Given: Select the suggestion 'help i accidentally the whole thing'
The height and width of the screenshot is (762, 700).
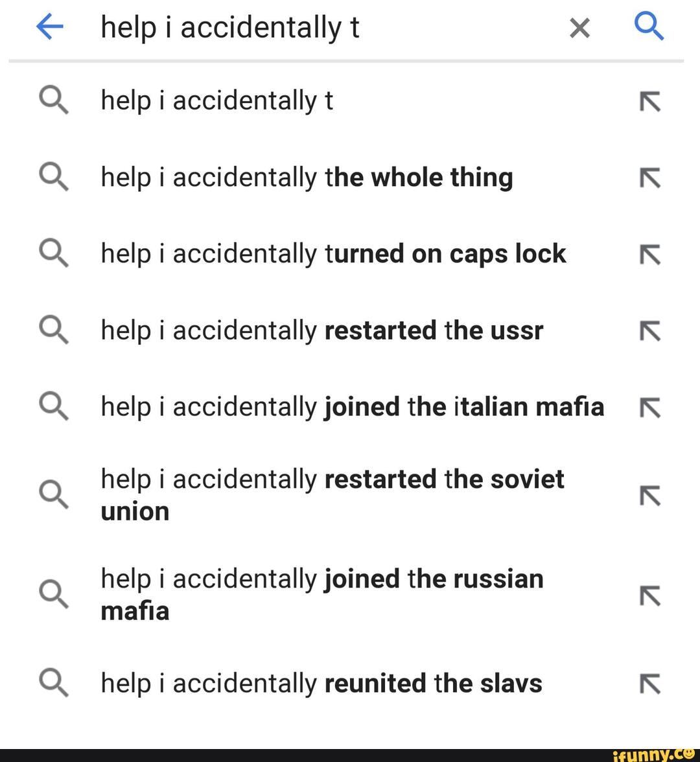Looking at the screenshot, I should 306,176.
